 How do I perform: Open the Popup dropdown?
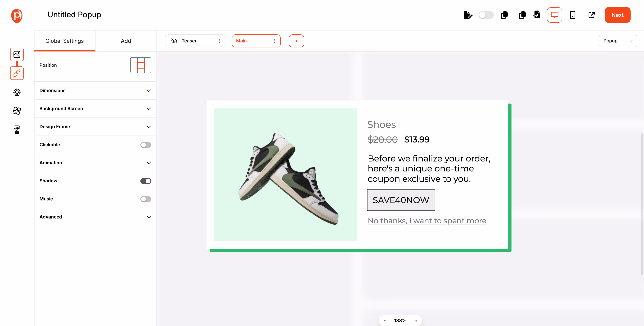point(618,41)
